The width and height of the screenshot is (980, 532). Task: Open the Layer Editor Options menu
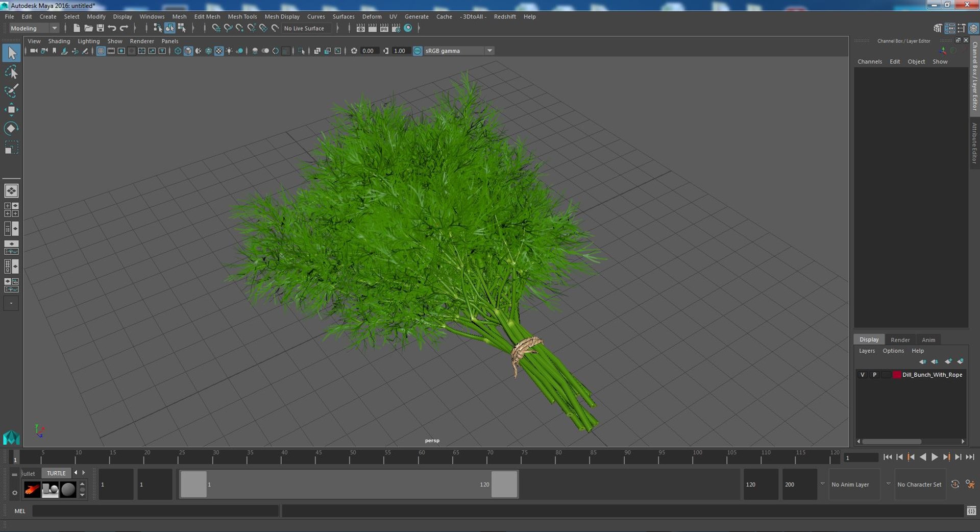click(893, 351)
